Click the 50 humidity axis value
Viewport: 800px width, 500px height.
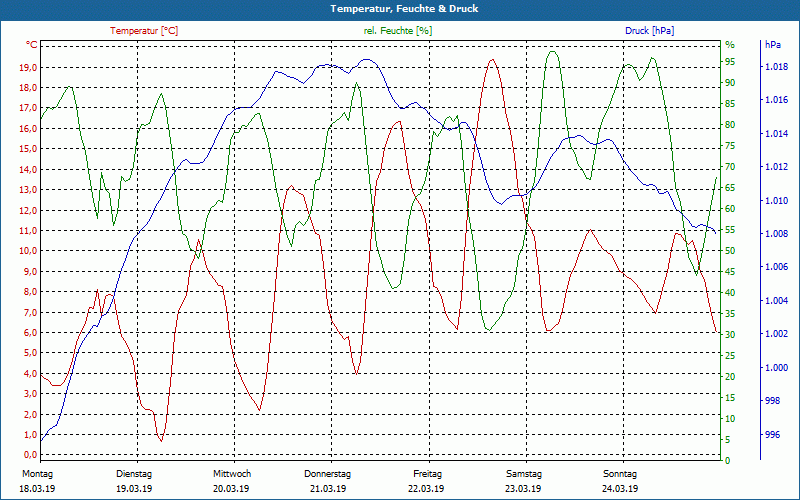click(x=730, y=251)
